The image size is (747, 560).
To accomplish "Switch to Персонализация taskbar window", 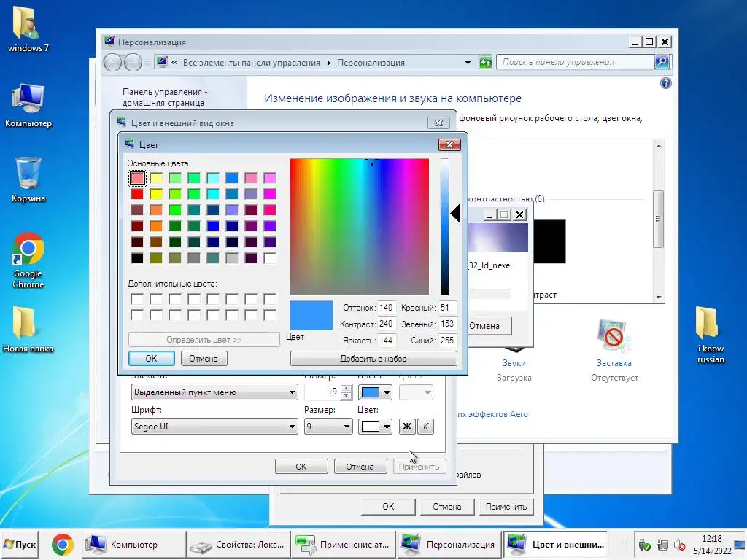I will 449,545.
